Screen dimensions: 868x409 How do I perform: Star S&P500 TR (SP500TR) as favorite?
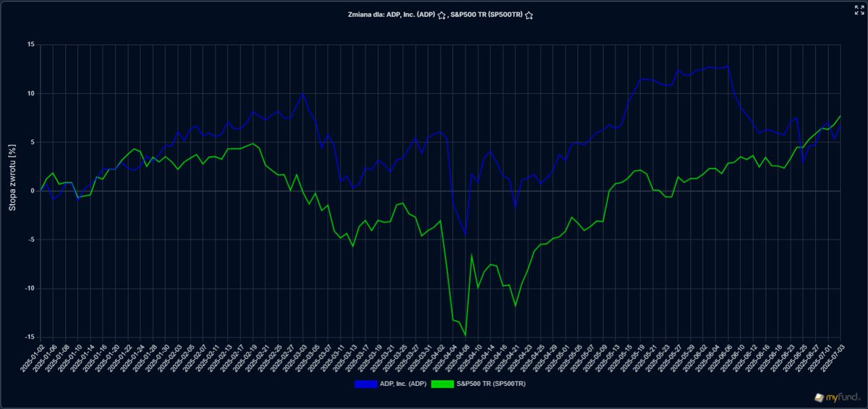coord(529,15)
